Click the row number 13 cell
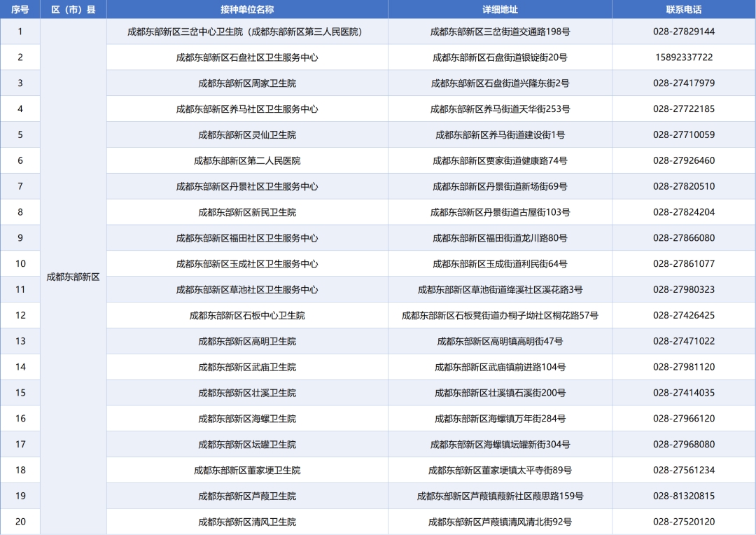This screenshot has height=535, width=756. click(20, 341)
